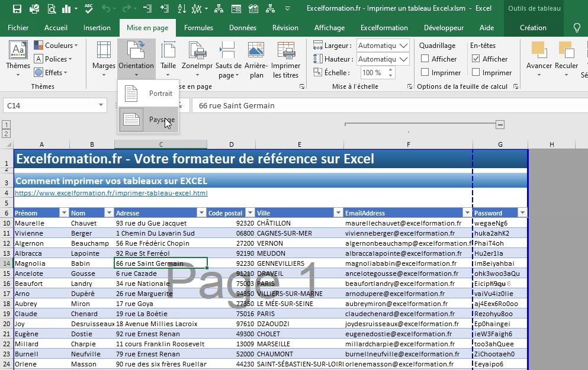Enable Afficher checkbox under Quadrillage
This screenshot has width=588, height=370.
click(425, 59)
